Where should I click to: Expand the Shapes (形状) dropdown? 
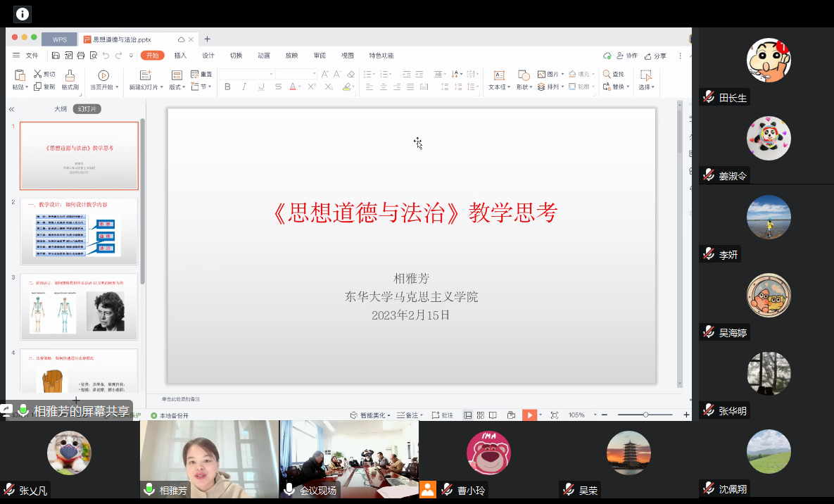click(x=525, y=87)
